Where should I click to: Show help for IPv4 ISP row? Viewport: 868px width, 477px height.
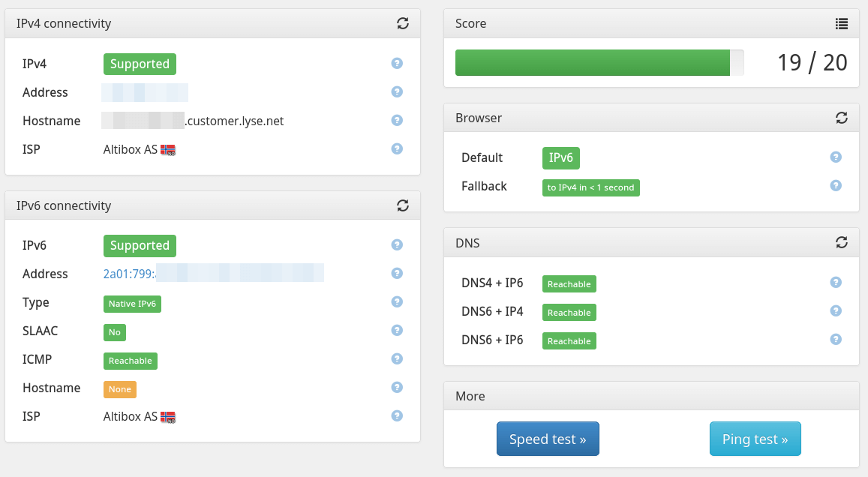tap(398, 149)
